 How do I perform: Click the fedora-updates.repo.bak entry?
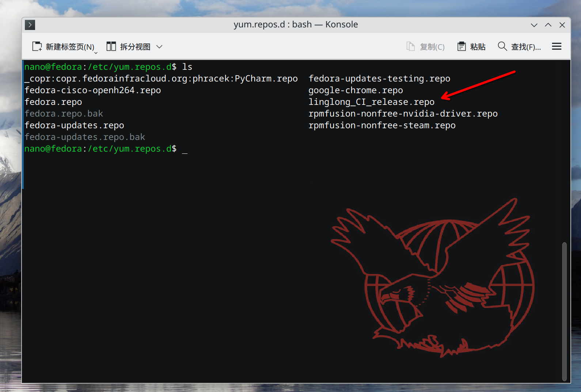[x=85, y=137]
